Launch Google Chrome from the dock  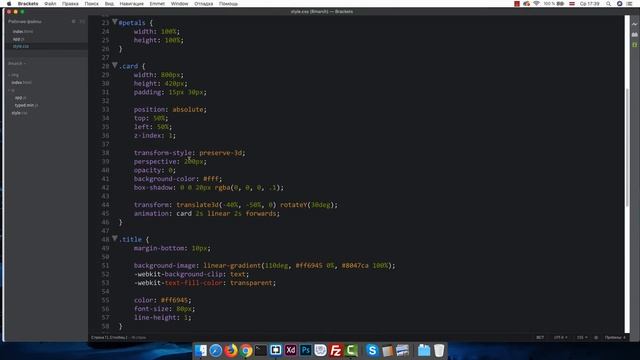(x=246, y=350)
